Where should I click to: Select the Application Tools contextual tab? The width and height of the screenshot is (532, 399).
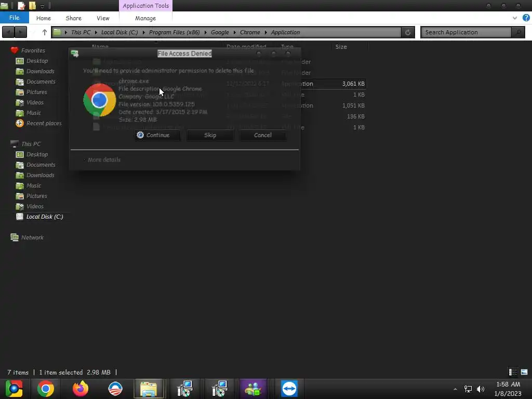click(145, 6)
